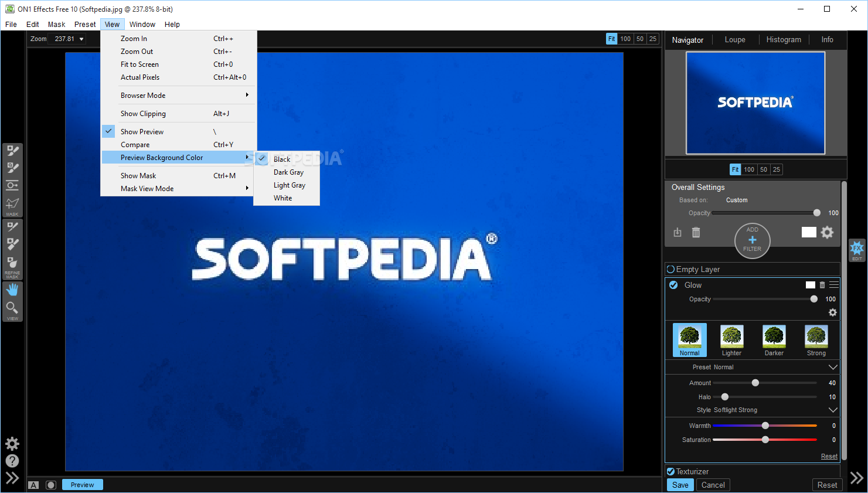
Task: Click the Overall Settings white mask swatch
Action: (809, 232)
